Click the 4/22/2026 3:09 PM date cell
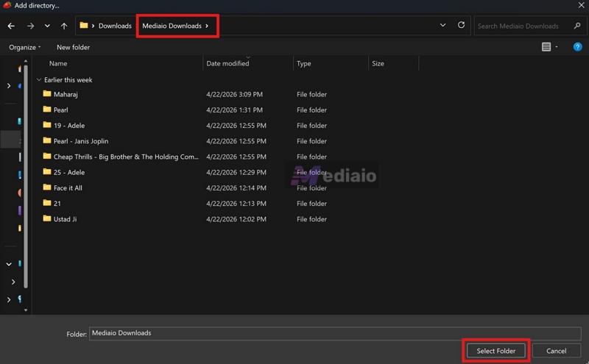This screenshot has height=364, width=589. click(234, 94)
